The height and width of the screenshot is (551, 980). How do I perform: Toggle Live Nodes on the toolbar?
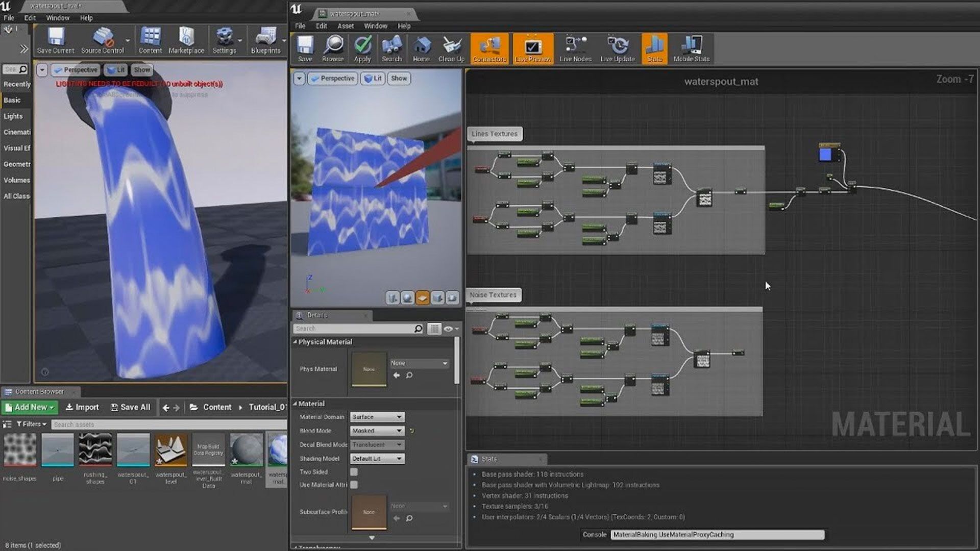(576, 48)
